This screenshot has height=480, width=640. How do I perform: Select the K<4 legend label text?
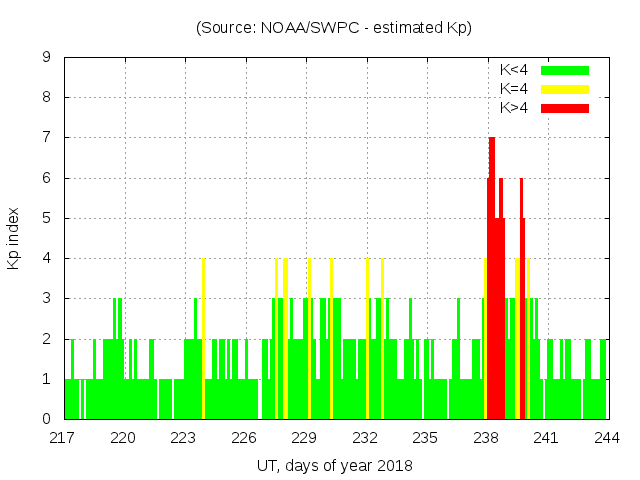click(x=515, y=70)
